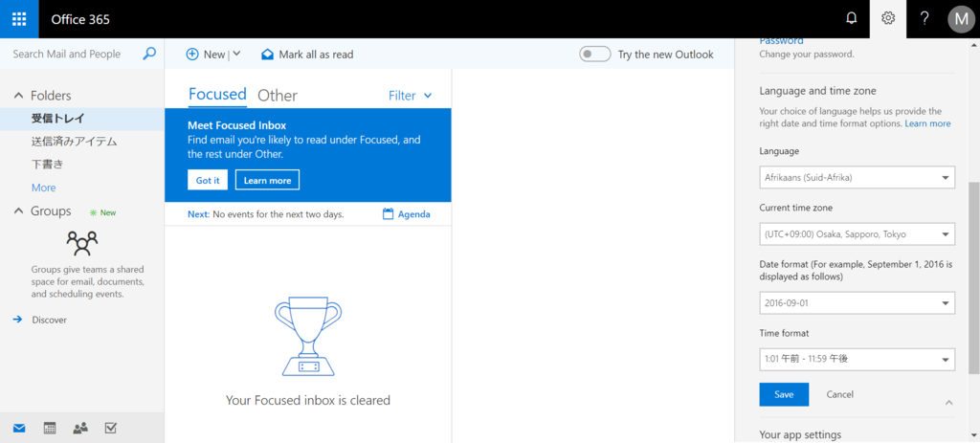Image resolution: width=980 pixels, height=443 pixels.
Task: Click the Discover arrow icon
Action: point(17,320)
